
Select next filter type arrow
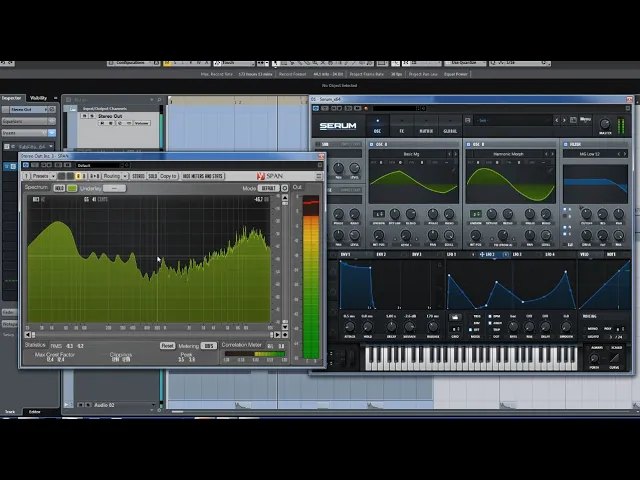[625, 154]
